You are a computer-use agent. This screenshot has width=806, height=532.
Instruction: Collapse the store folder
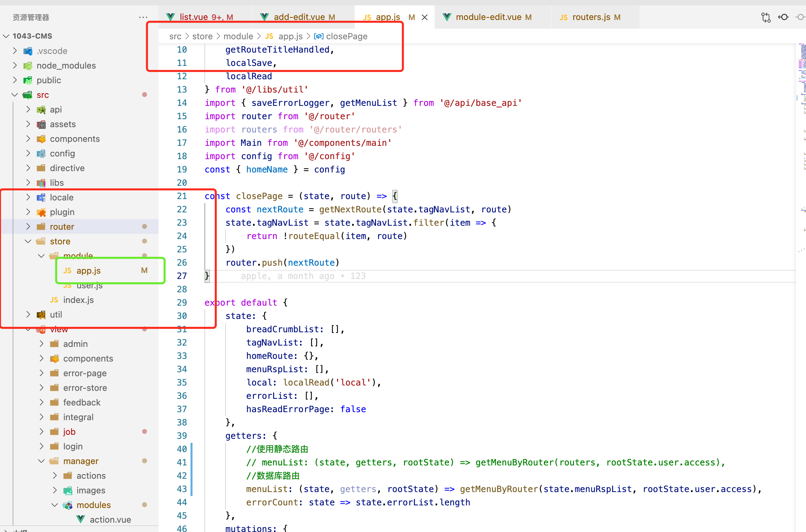(28, 241)
